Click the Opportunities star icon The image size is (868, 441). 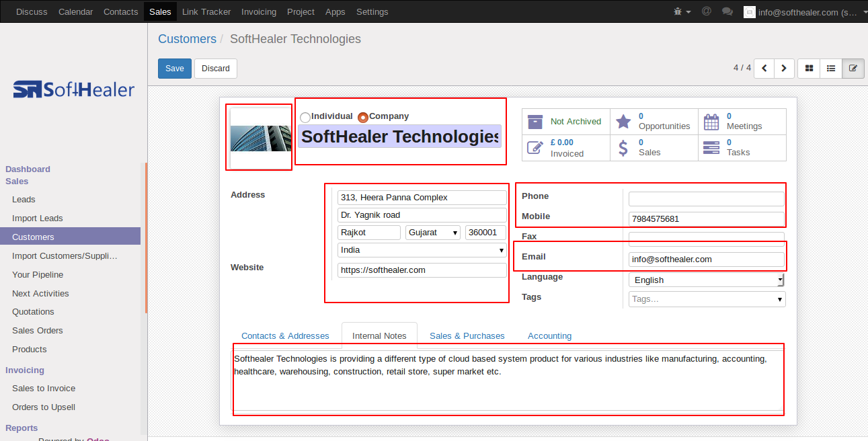(x=623, y=122)
